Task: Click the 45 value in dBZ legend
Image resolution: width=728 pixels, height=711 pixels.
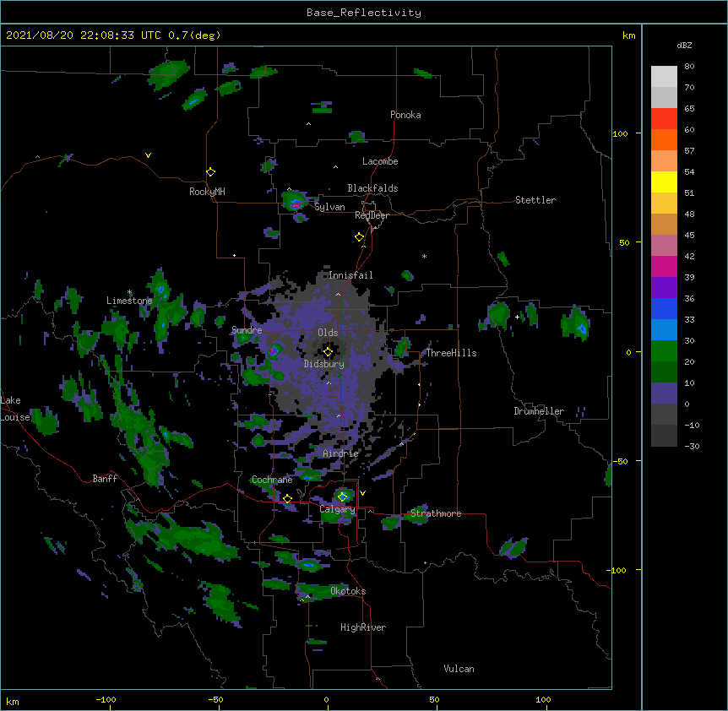Action: tap(689, 236)
